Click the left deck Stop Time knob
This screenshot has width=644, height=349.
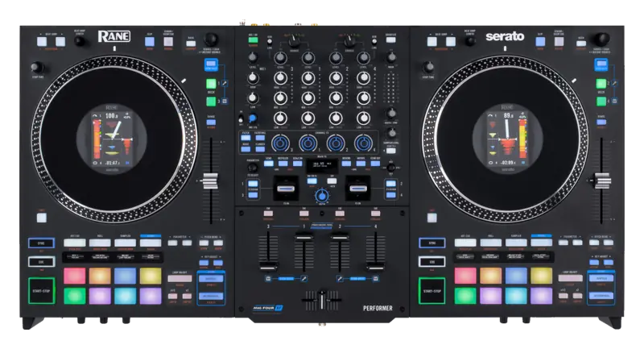pyautogui.click(x=37, y=67)
